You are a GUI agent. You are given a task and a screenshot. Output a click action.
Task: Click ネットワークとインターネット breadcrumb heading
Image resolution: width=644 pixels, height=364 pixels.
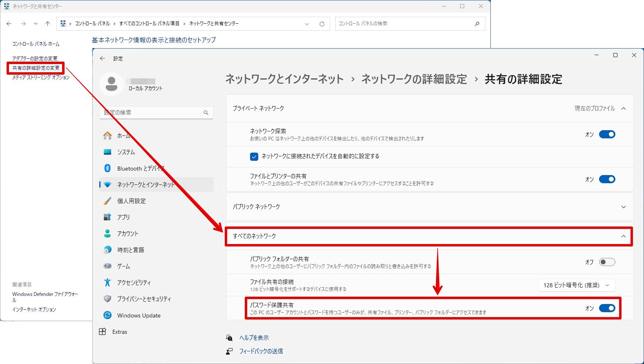(284, 79)
